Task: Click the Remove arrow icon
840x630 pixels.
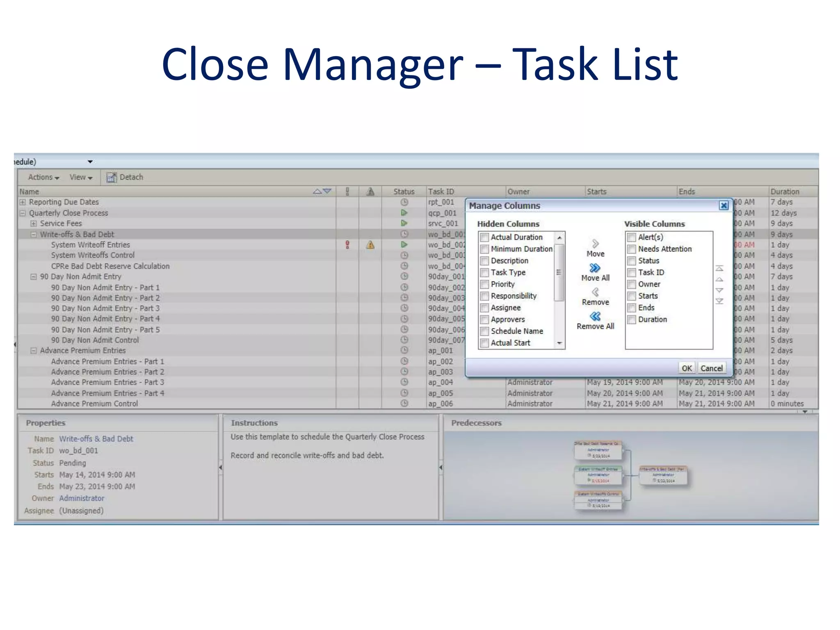Action: (595, 292)
